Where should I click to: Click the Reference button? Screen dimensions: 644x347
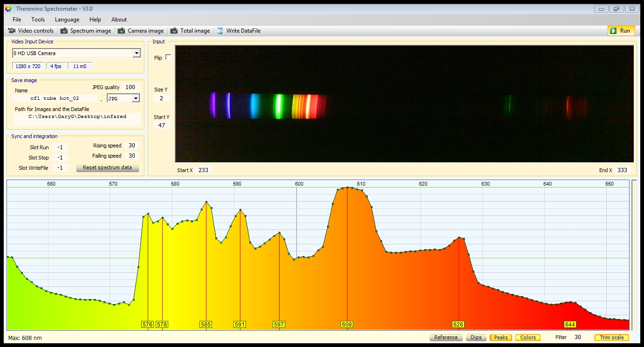click(445, 337)
